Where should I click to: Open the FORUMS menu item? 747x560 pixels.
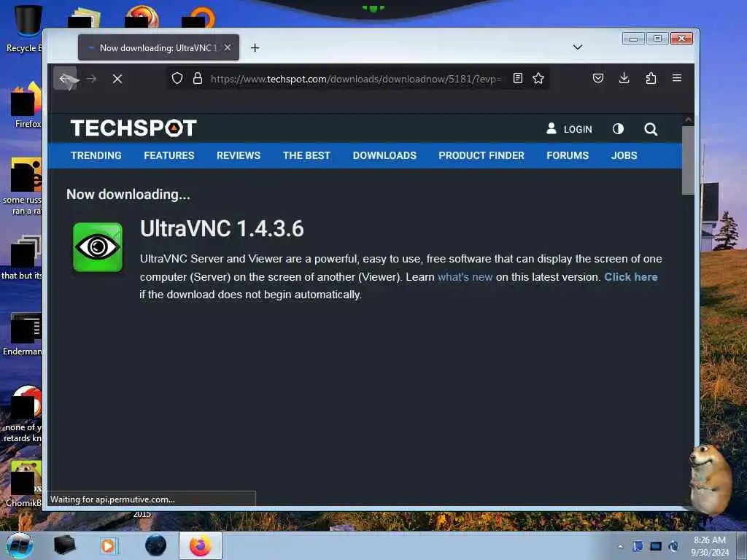568,156
